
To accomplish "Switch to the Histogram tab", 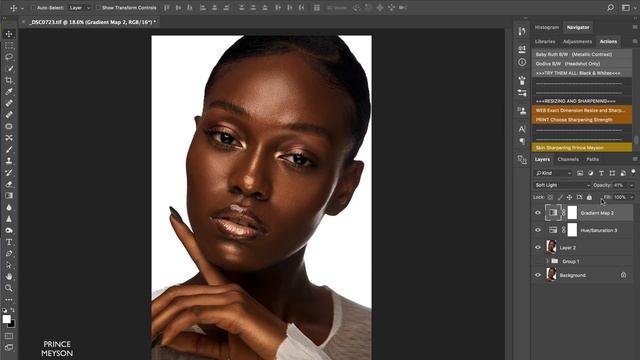I will click(x=547, y=27).
